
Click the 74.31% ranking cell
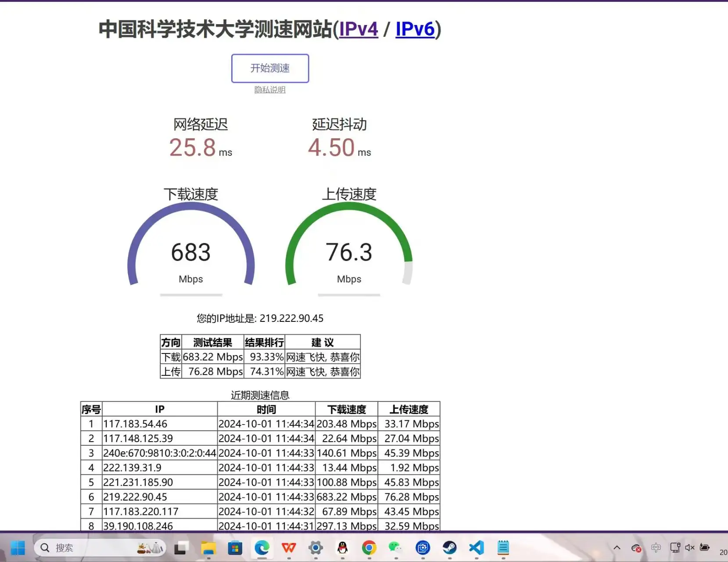pos(265,371)
